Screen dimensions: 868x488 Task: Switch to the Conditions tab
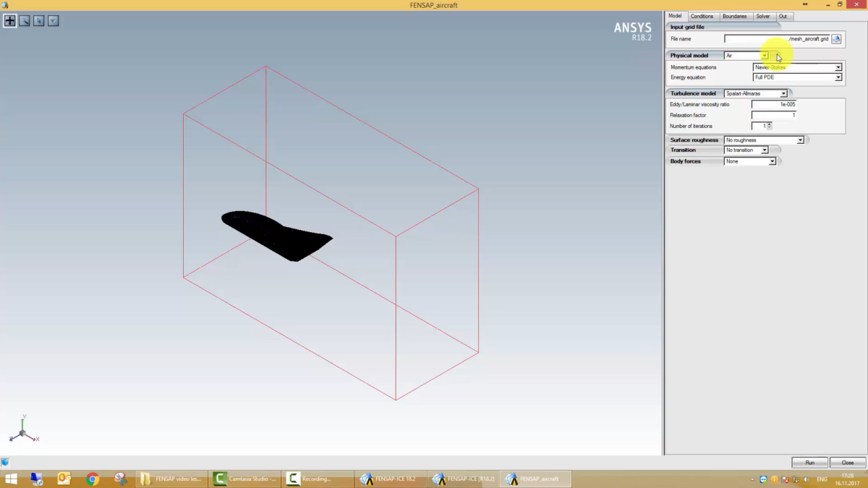pyautogui.click(x=702, y=16)
